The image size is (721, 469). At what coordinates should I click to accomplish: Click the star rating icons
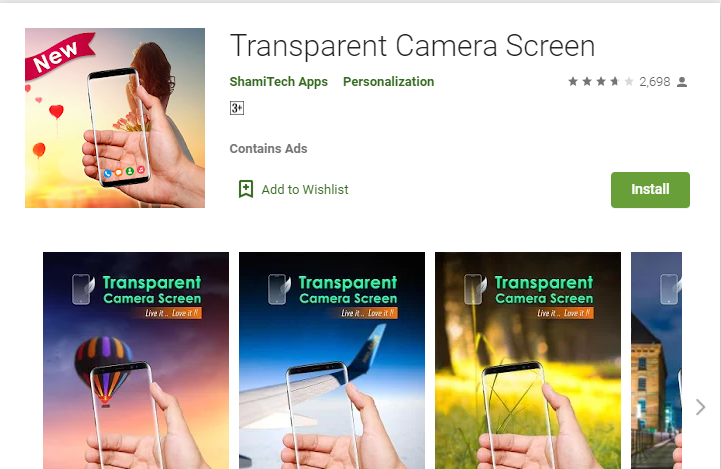(x=601, y=82)
